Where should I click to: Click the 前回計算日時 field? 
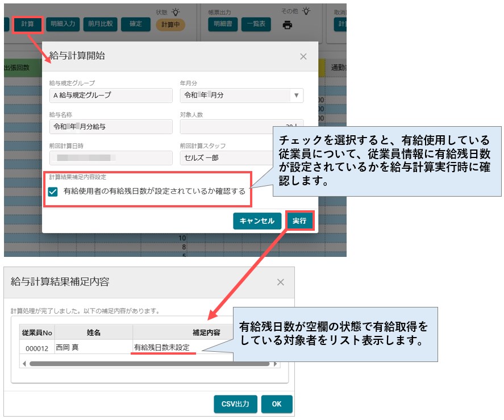(111, 158)
